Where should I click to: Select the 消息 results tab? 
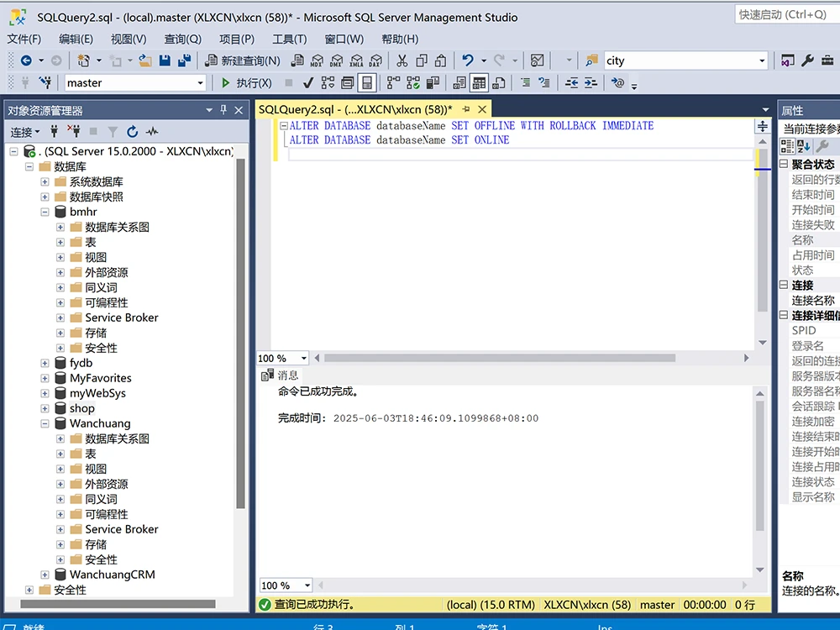click(281, 375)
